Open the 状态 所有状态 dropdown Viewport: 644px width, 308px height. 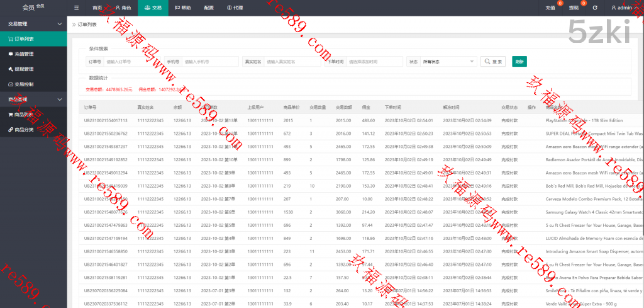(448, 62)
